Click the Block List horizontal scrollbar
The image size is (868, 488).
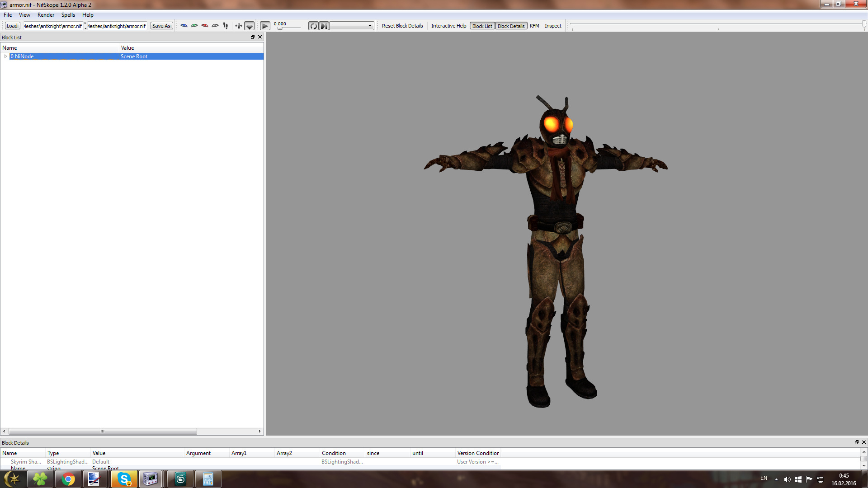pyautogui.click(x=103, y=431)
